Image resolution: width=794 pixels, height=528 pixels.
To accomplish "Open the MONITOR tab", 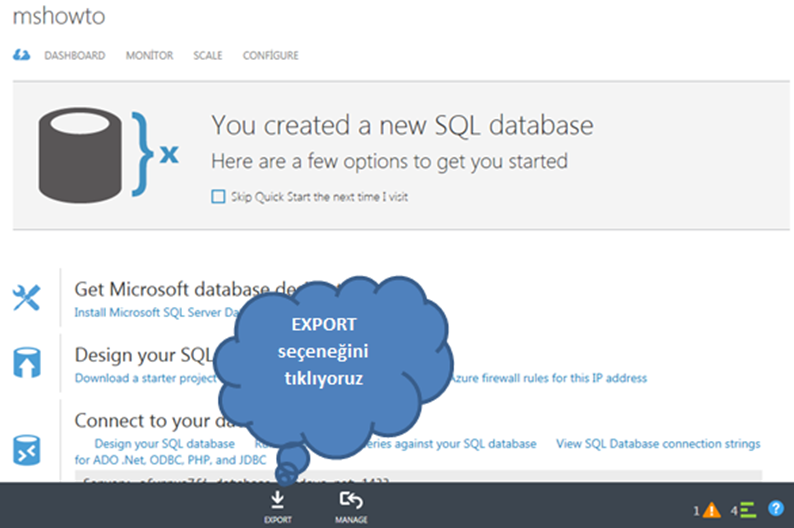I will (149, 55).
